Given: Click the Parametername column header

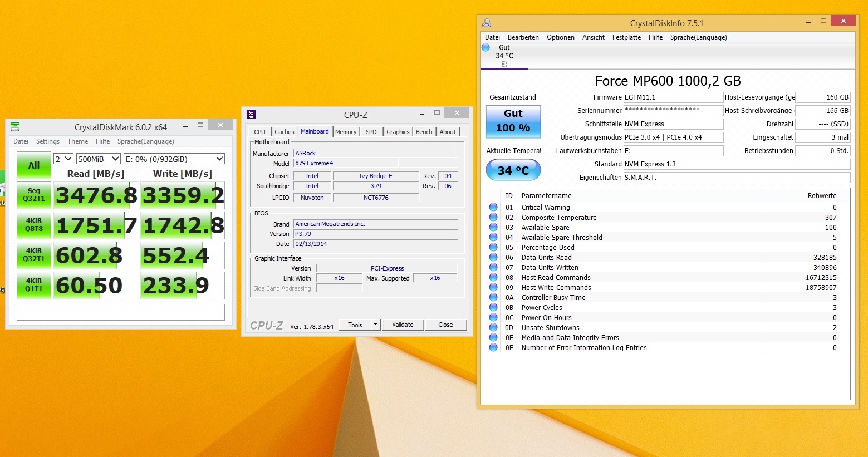Looking at the screenshot, I should 546,196.
